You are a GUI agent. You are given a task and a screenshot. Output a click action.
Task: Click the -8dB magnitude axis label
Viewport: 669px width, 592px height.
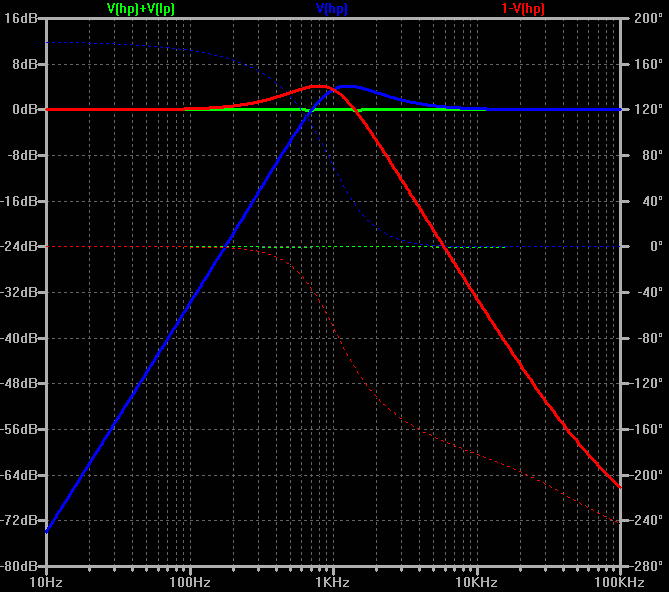coord(22,155)
